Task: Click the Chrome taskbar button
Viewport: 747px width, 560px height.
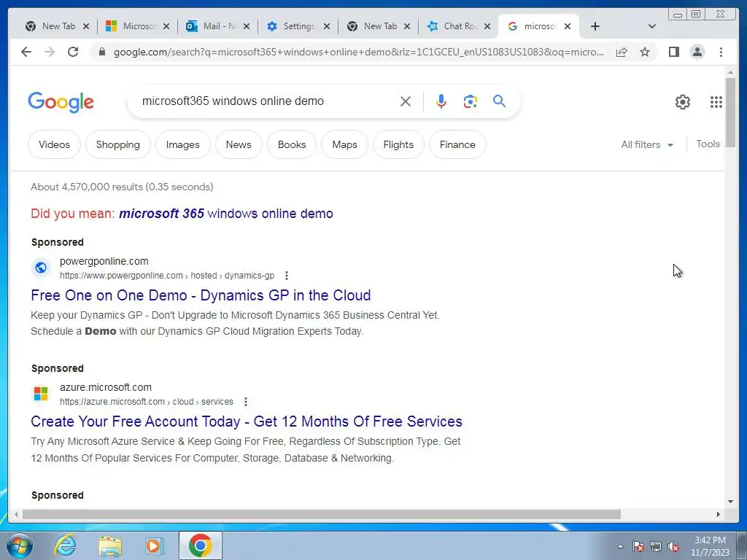Action: click(x=200, y=545)
